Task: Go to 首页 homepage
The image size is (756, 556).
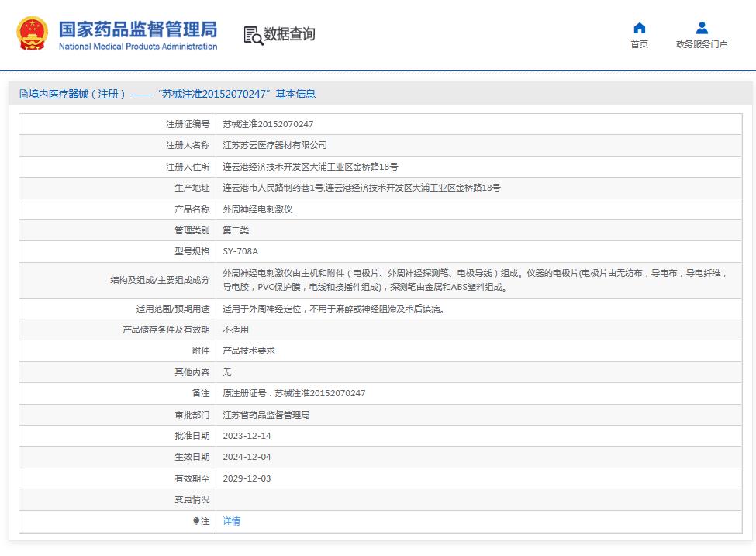Action: 638,44
